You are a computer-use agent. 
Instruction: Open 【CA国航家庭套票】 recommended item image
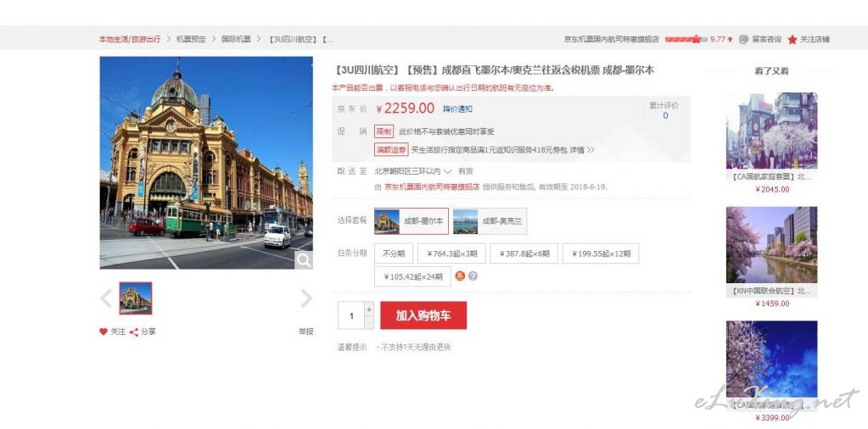[x=771, y=131]
